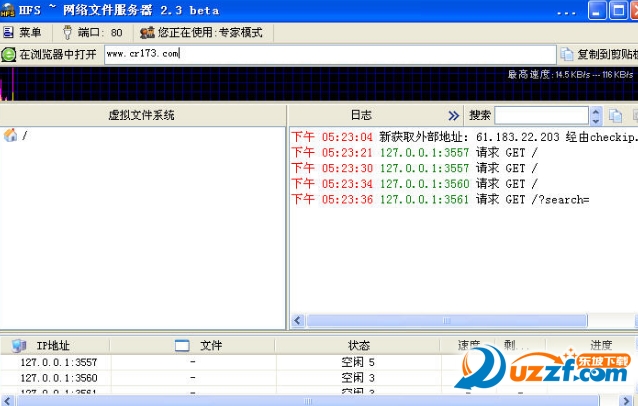
Task: Select the root folder house icon
Action: point(10,135)
